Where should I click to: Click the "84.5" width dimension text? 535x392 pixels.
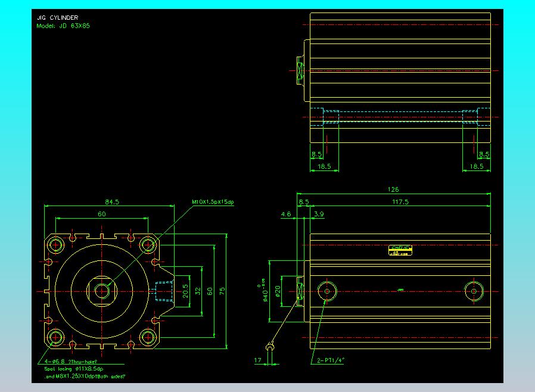tap(112, 201)
